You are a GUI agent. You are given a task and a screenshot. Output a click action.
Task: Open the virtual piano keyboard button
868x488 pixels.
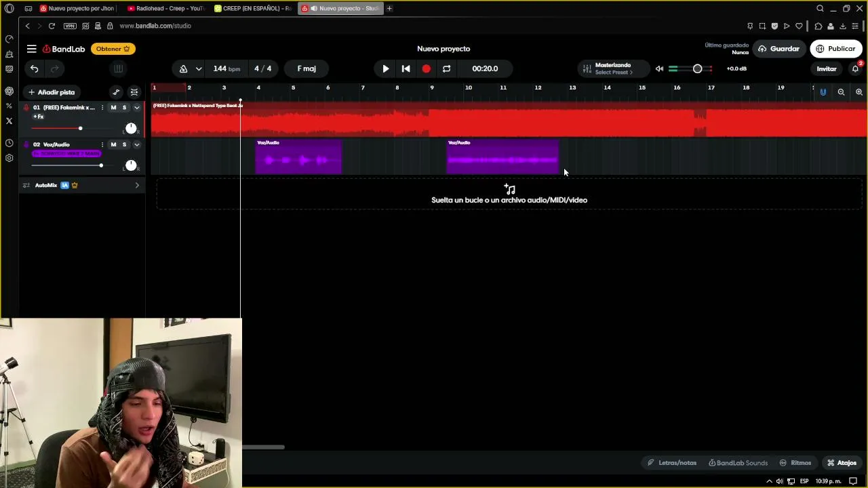tap(118, 68)
